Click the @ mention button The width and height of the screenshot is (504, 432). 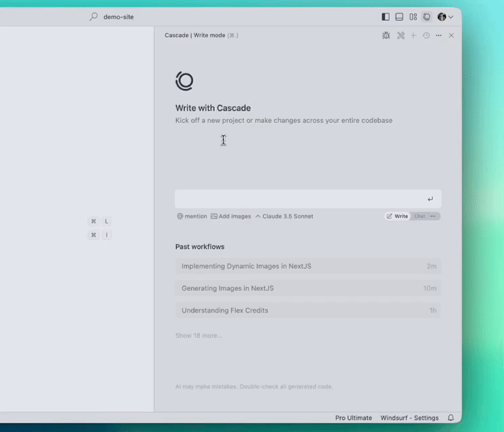tap(192, 216)
